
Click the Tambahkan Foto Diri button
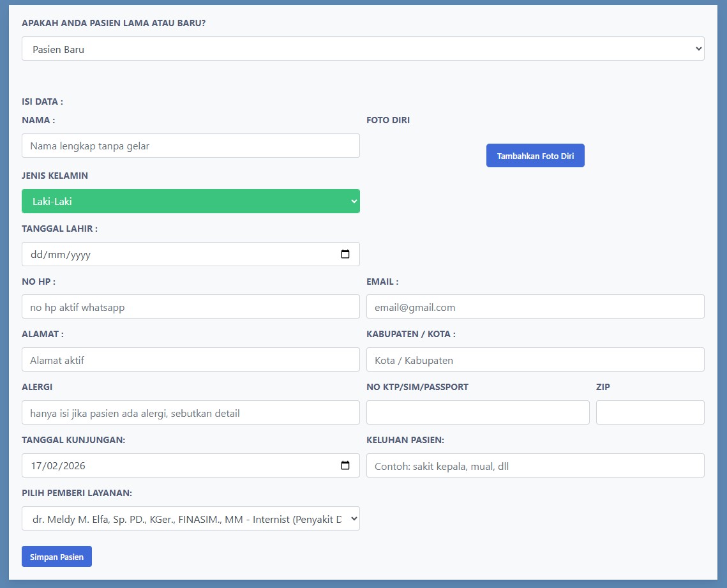pyautogui.click(x=535, y=156)
